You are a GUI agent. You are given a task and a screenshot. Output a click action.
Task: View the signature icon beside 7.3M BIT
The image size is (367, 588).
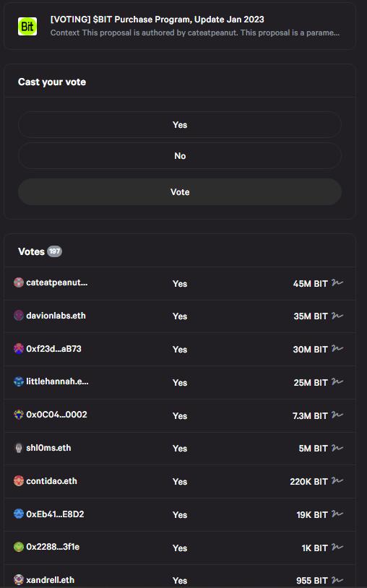click(x=337, y=415)
